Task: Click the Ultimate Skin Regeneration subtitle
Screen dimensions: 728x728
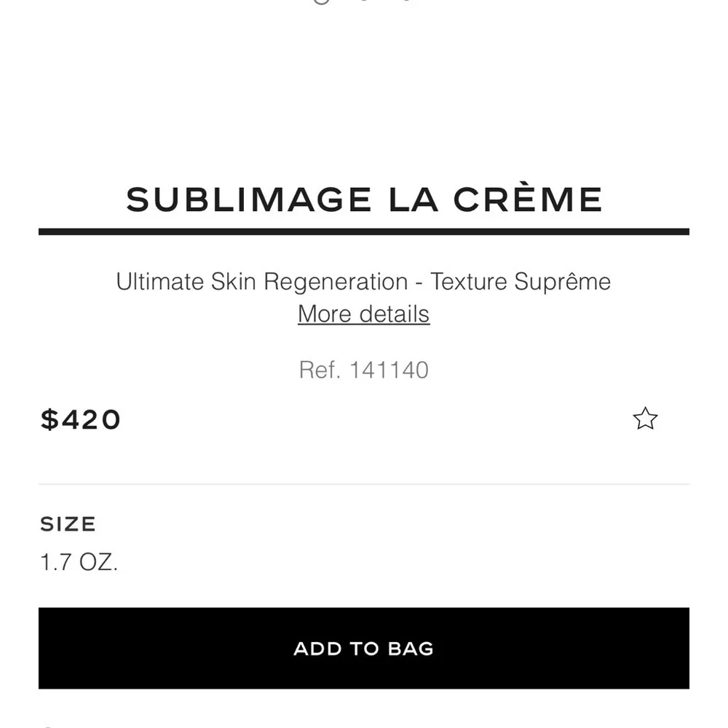Action: 363,281
